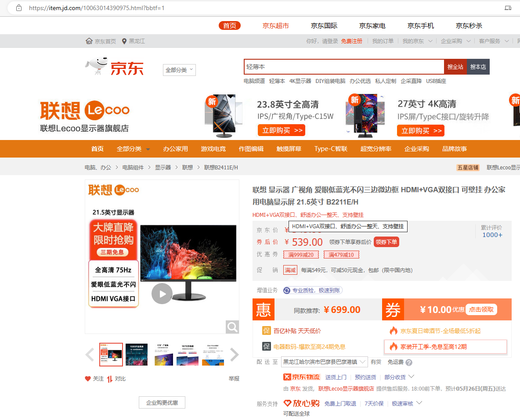Open the 京东超市 tab
The height and width of the screenshot is (420, 520).
click(275, 25)
